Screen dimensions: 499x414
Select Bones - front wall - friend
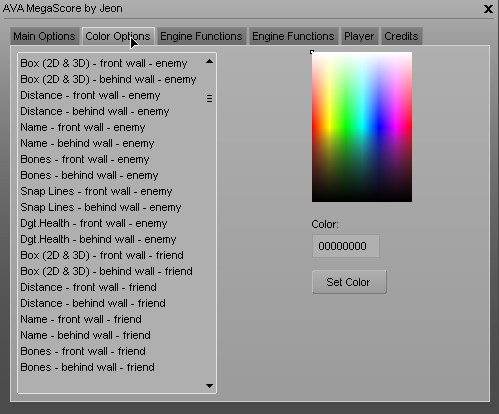click(83, 351)
